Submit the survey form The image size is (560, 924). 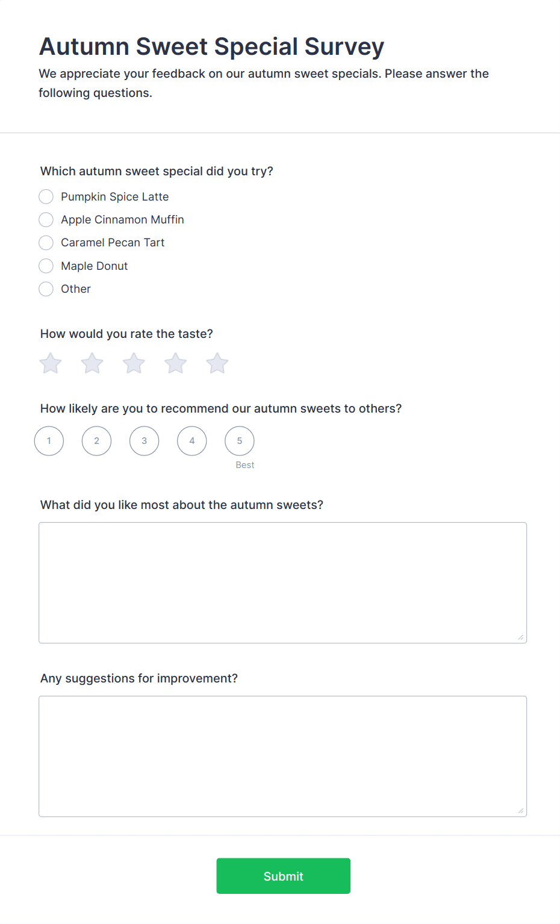point(283,876)
